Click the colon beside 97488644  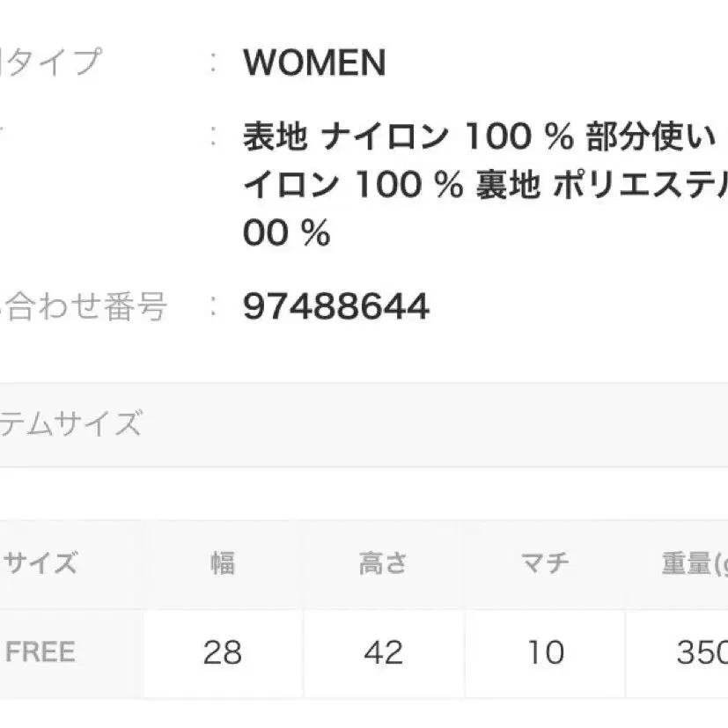pyautogui.click(x=214, y=307)
